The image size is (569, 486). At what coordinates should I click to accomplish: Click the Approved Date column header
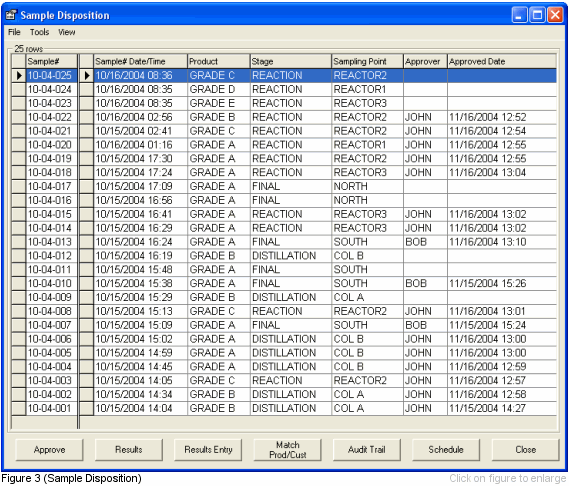point(502,61)
